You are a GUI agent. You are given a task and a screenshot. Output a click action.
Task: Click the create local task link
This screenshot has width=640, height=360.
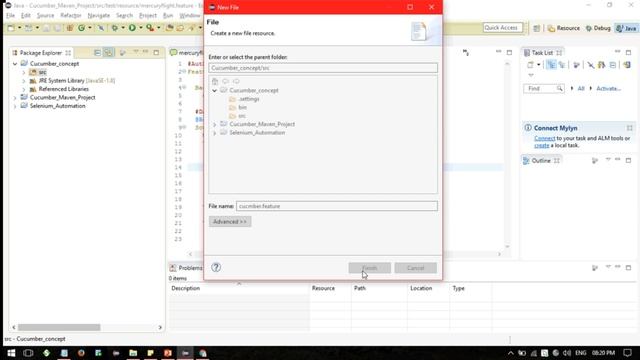[542, 145]
